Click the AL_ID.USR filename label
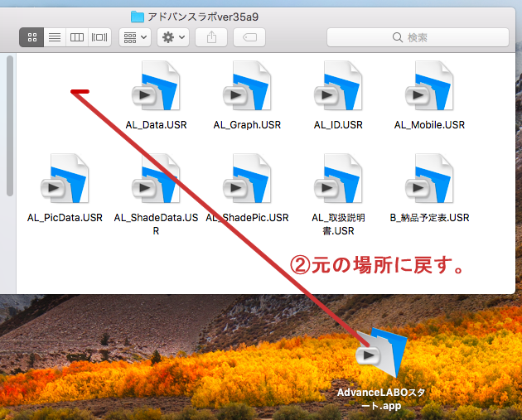Screen dimensions: 522x420 (x=338, y=125)
